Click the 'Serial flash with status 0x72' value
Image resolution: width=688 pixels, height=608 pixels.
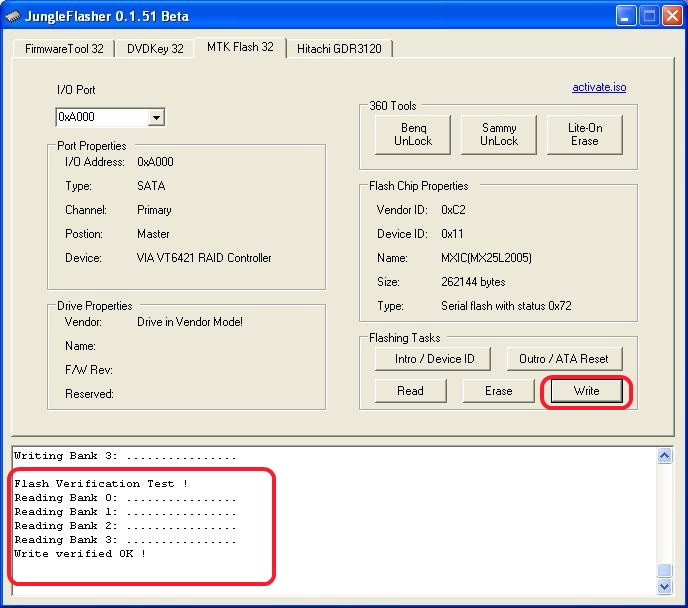click(x=506, y=306)
